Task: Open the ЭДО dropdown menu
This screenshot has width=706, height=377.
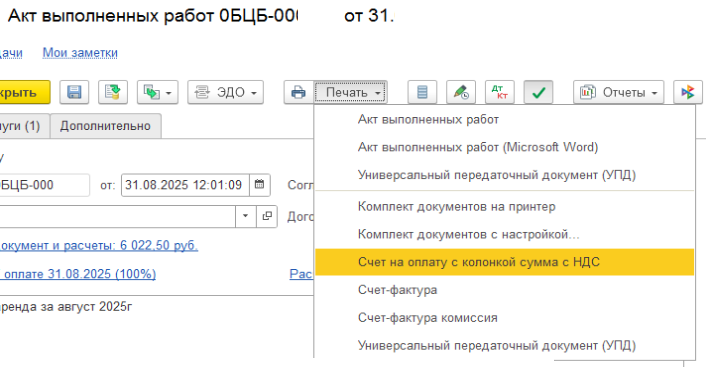Action: 226,92
